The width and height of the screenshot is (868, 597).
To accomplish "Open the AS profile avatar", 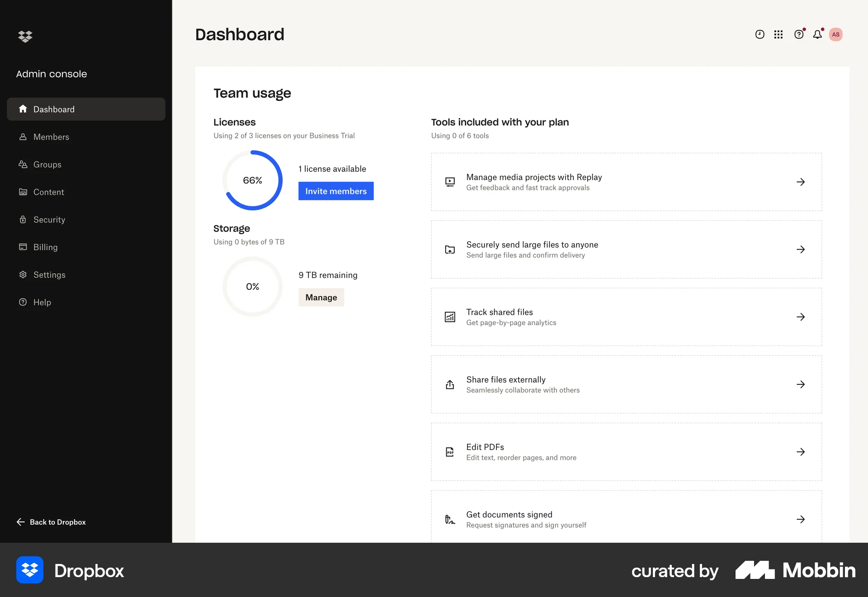I will (x=836, y=34).
